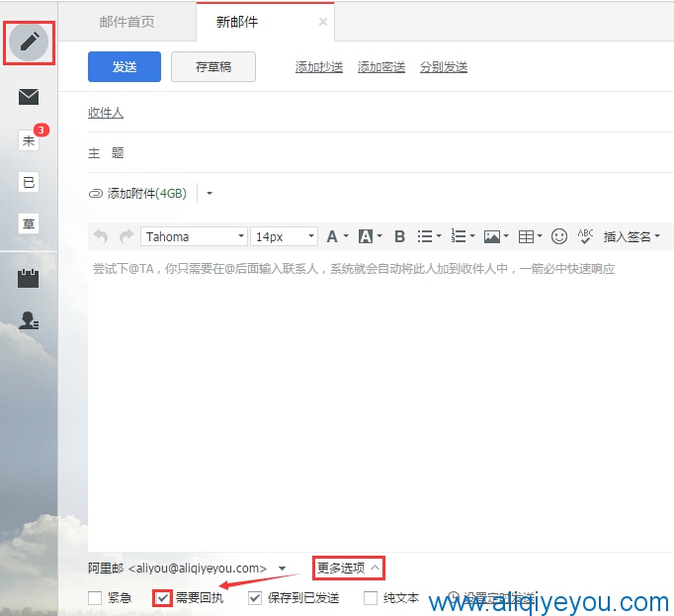The height and width of the screenshot is (616, 674).
Task: Uncheck the 保存到已发送 checkbox
Action: 255,598
